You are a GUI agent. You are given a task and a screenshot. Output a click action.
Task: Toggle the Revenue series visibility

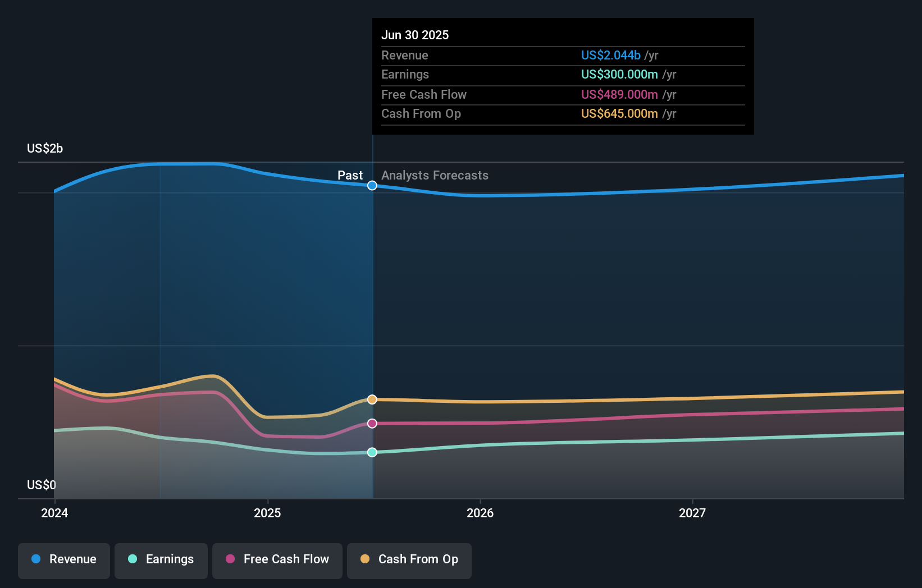pos(63,559)
